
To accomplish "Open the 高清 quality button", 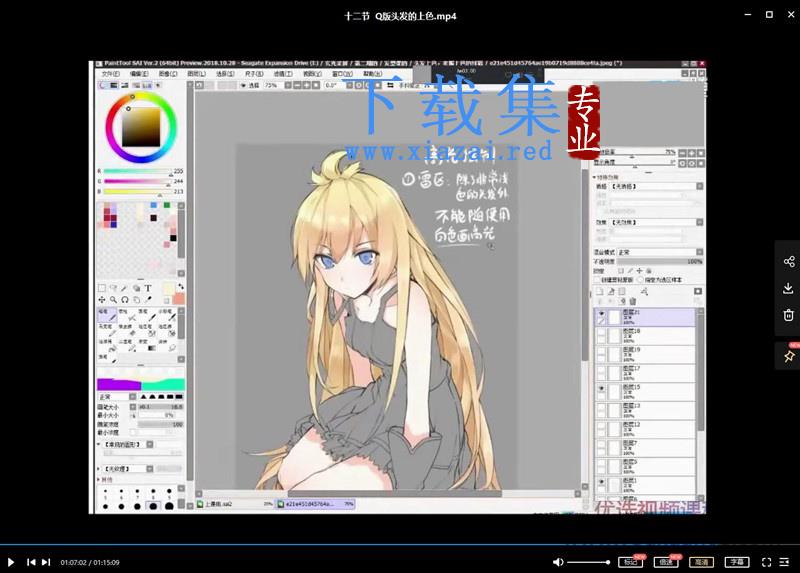I will (702, 562).
